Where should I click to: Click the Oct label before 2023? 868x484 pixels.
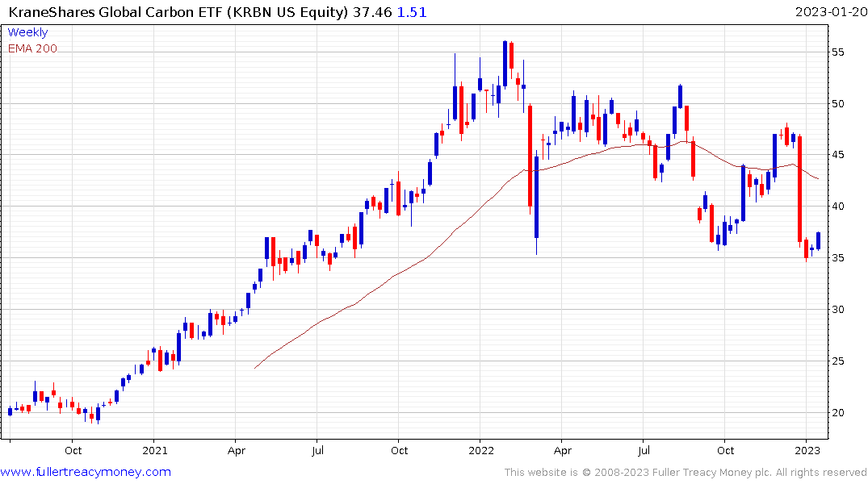click(x=725, y=451)
